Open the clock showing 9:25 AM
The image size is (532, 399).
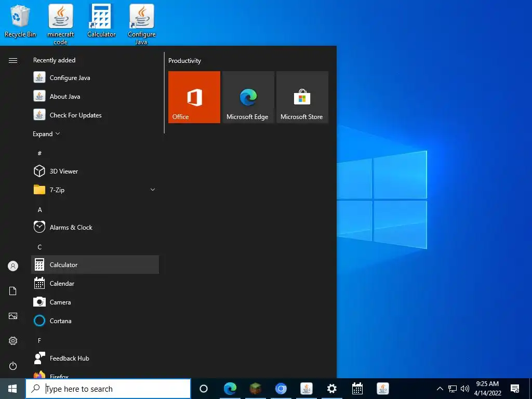[487, 389]
